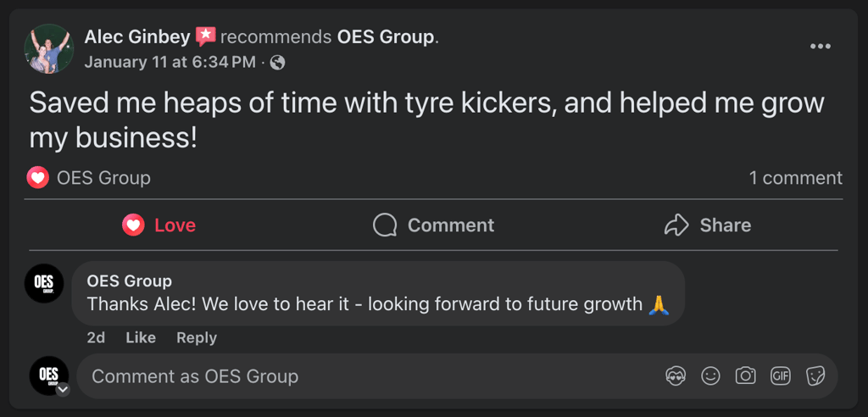Viewport: 868px width, 417px height.
Task: Like the OES Group comment reply
Action: coord(141,337)
